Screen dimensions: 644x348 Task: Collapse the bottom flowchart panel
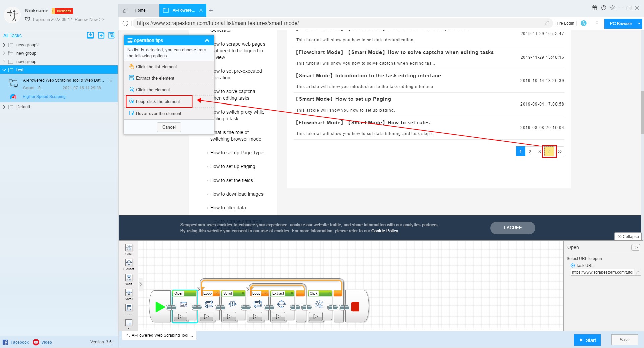tap(628, 236)
